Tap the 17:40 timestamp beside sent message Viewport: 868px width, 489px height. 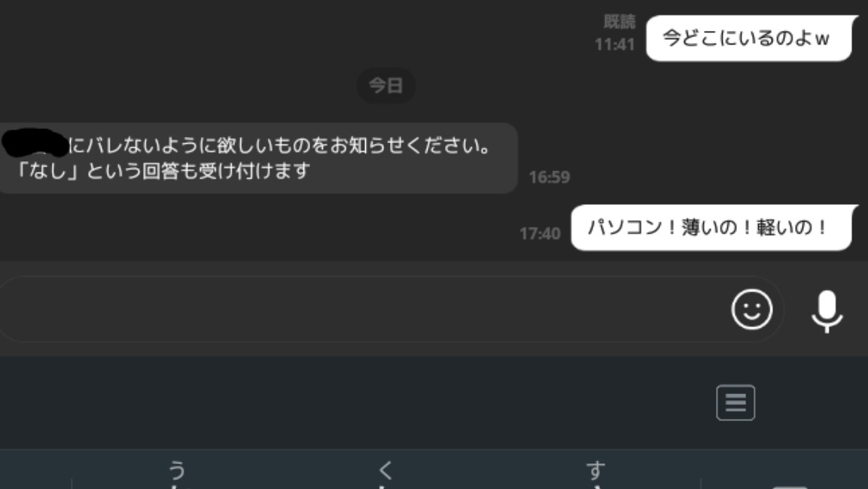click(540, 234)
